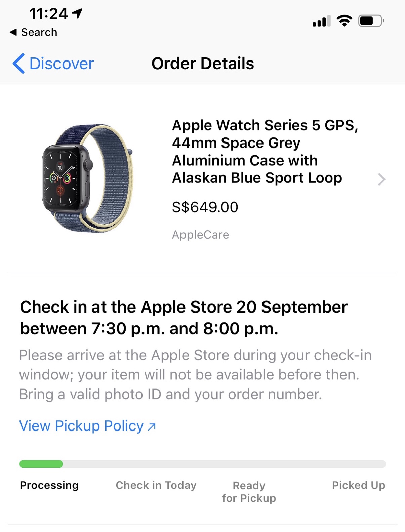The height and width of the screenshot is (532, 405).
Task: Tap the cellular signal bars icon
Action: tap(321, 21)
